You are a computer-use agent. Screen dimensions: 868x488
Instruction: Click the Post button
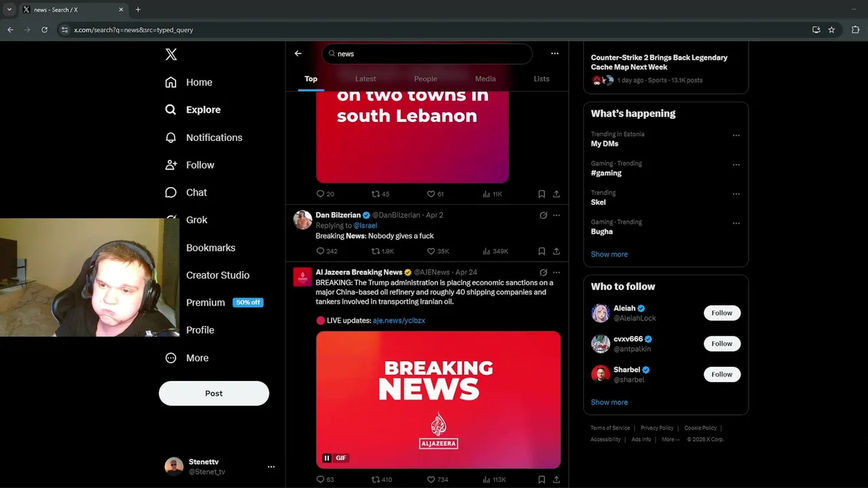214,393
